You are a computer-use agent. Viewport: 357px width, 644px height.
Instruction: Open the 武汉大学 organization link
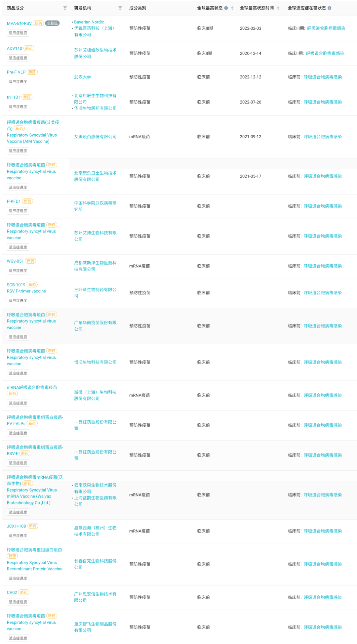click(x=83, y=77)
